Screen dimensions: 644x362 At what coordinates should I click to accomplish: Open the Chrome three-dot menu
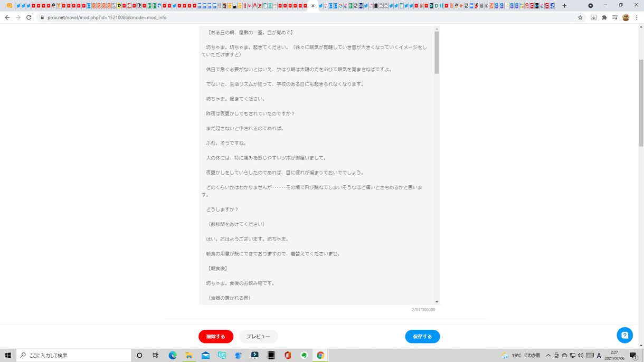tap(637, 17)
